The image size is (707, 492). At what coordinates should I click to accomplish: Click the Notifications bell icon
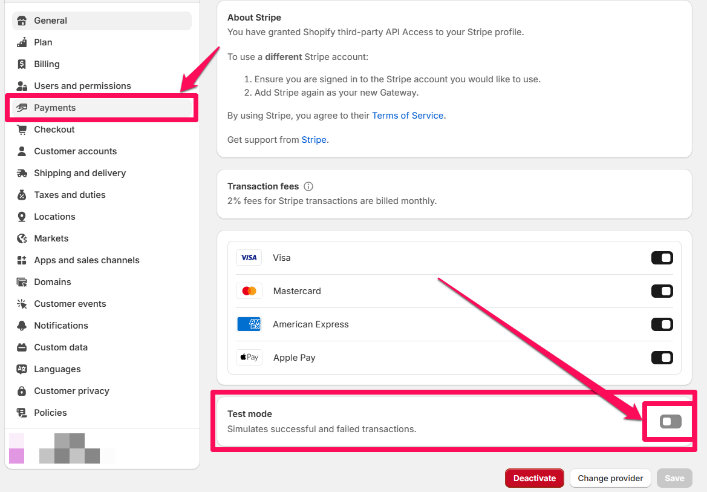(x=22, y=326)
